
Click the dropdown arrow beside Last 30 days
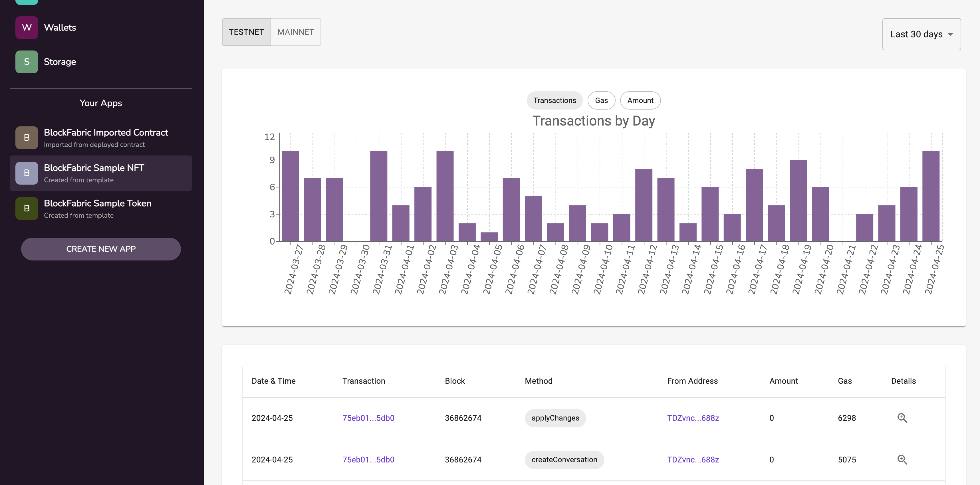[x=950, y=35]
